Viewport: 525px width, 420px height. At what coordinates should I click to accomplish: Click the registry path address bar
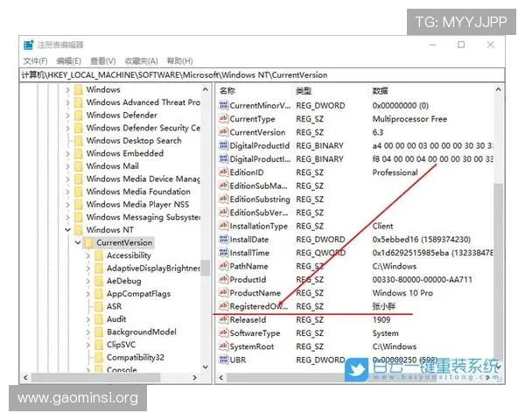pyautogui.click(x=262, y=75)
